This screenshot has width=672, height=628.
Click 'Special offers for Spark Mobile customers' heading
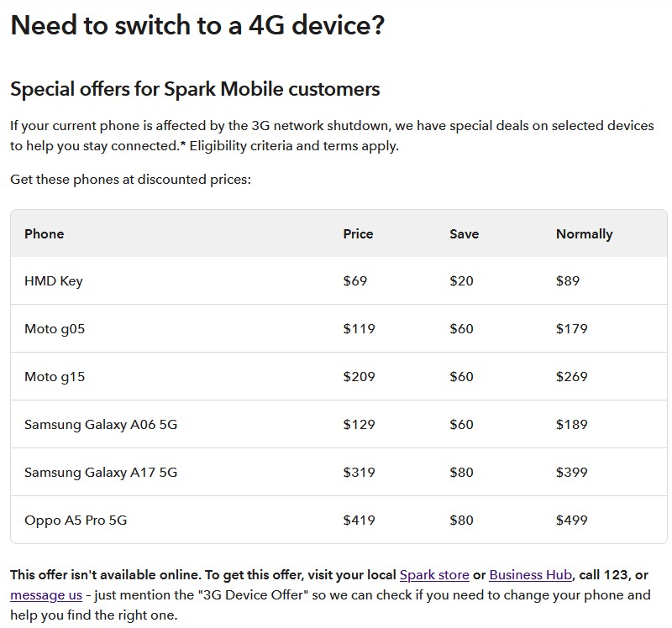click(195, 89)
